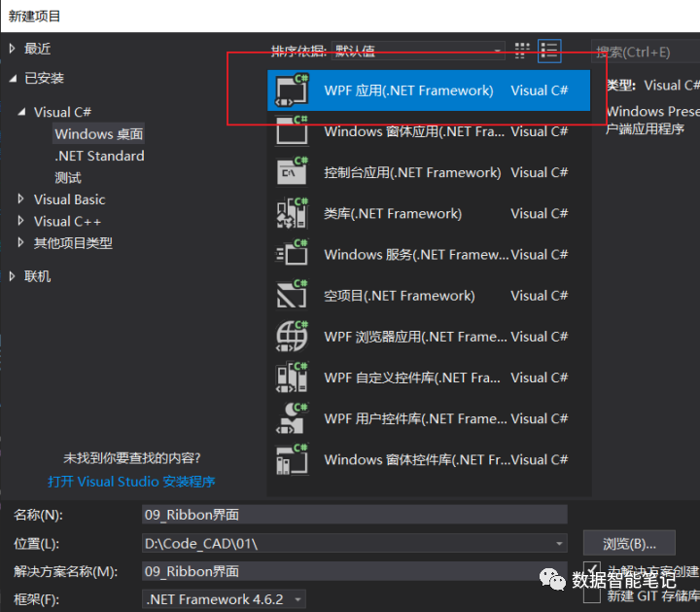This screenshot has width=700, height=612.
Task: Collapse the 已安装 installed node
Action: tap(13, 79)
